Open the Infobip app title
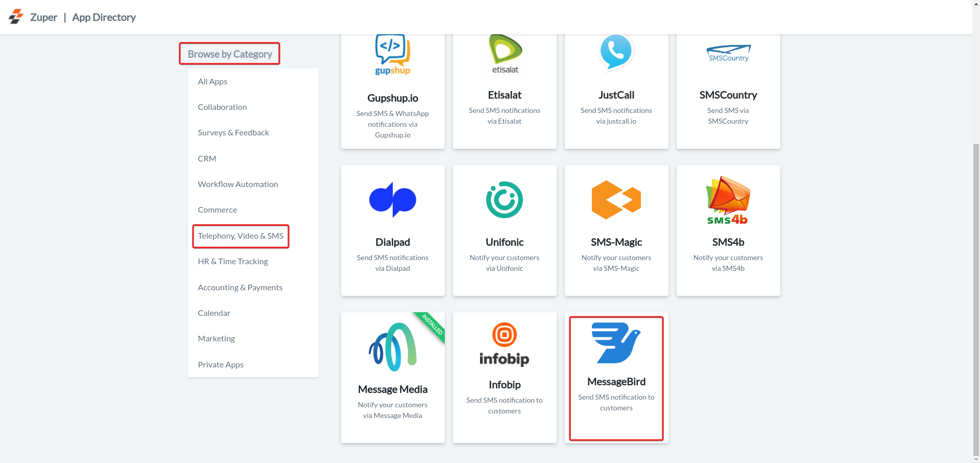This screenshot has width=980, height=463. pos(504,385)
